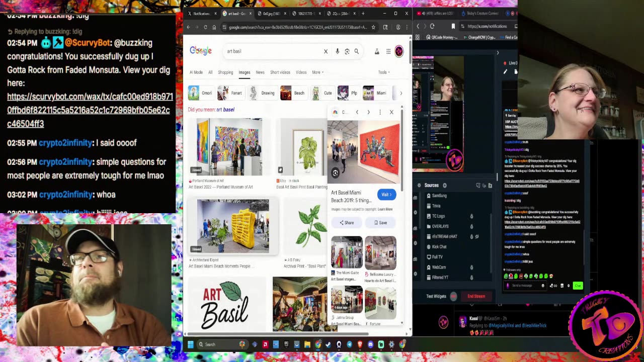Share the previewed image
644x362 pixels.
[x=347, y=223]
